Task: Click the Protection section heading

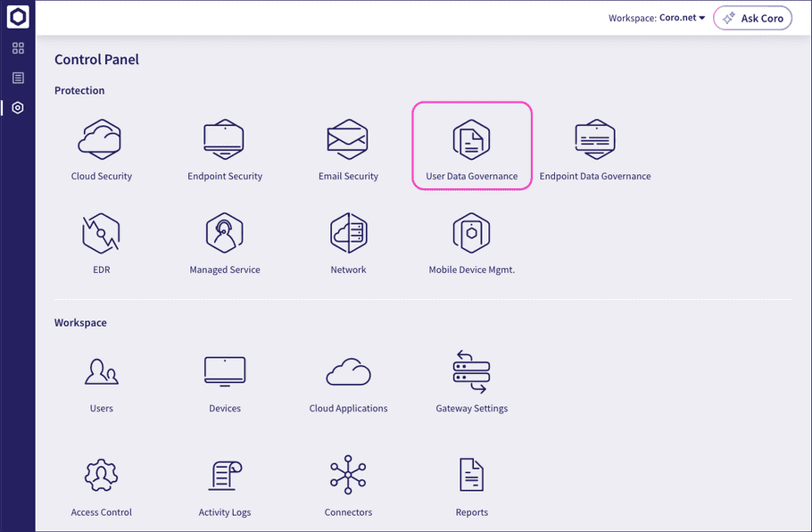Action: coord(79,90)
